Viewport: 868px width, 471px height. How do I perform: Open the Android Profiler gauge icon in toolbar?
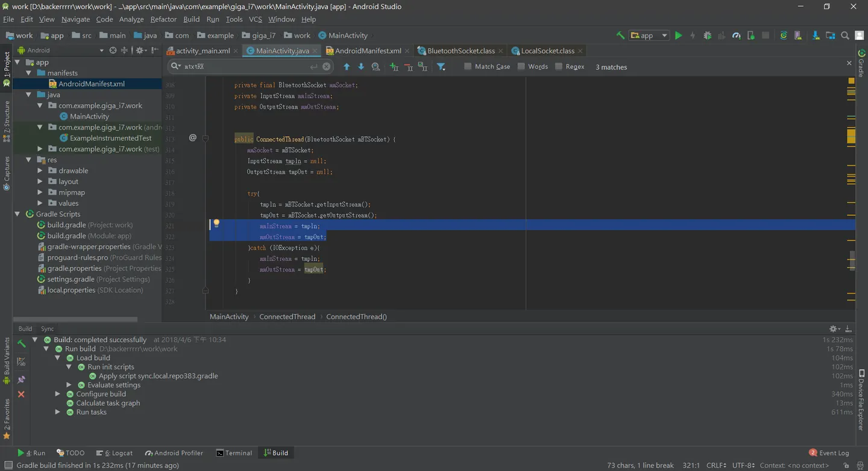737,36
